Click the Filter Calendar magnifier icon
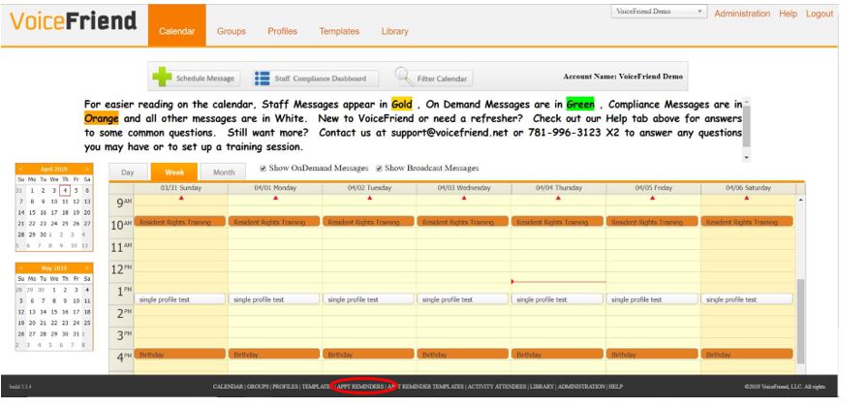Image resolution: width=868 pixels, height=408 pixels. pos(405,77)
